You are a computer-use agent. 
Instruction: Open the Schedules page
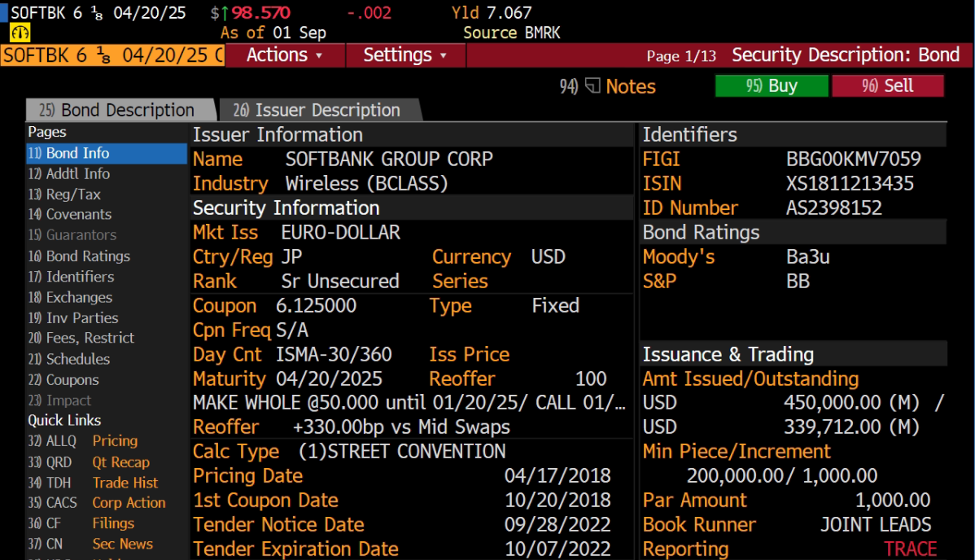107,359
